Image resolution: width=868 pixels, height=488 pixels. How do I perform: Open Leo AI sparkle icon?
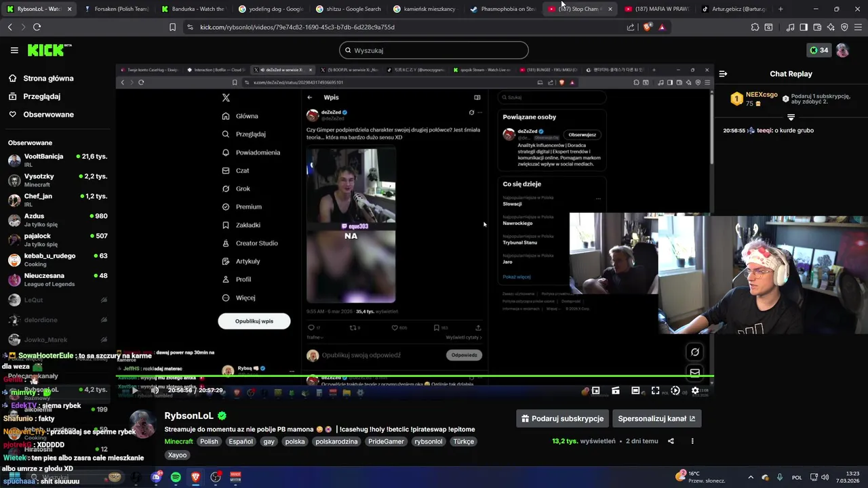point(831,27)
